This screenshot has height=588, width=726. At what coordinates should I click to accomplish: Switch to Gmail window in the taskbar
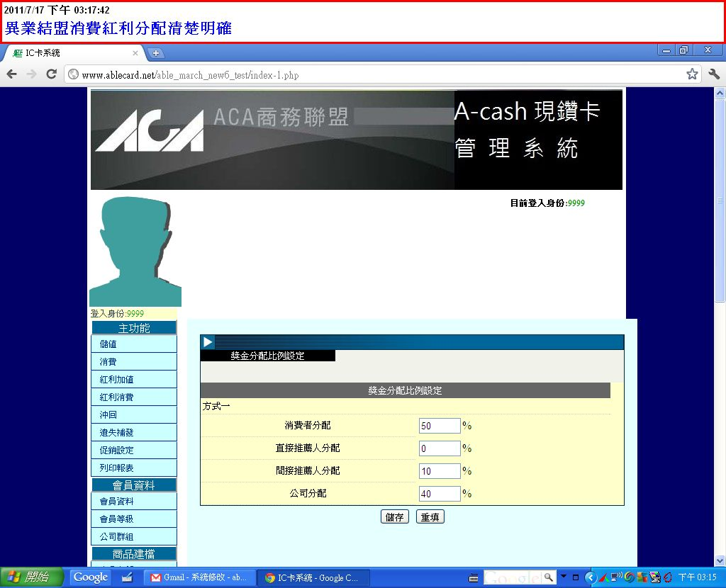coord(198,577)
